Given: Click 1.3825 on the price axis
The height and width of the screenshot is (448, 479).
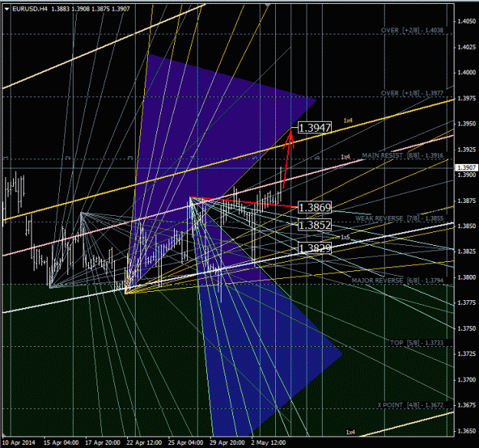Looking at the screenshot, I should point(467,251).
